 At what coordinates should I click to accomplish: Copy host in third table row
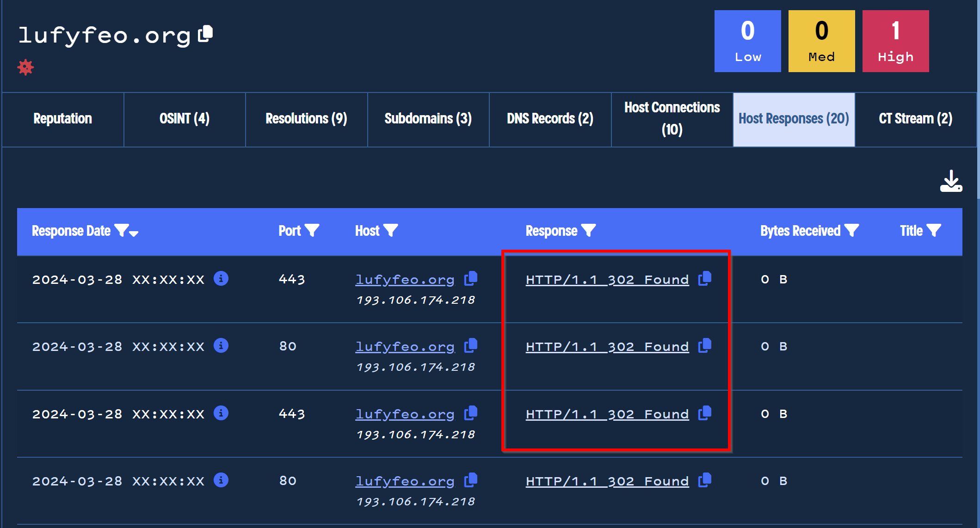tap(471, 413)
